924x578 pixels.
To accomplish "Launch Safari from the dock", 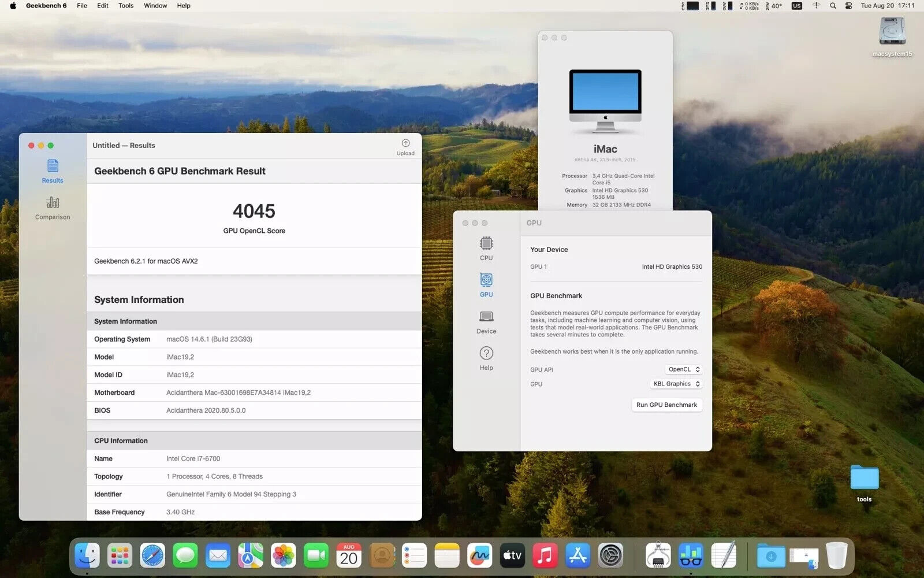I will tap(152, 556).
